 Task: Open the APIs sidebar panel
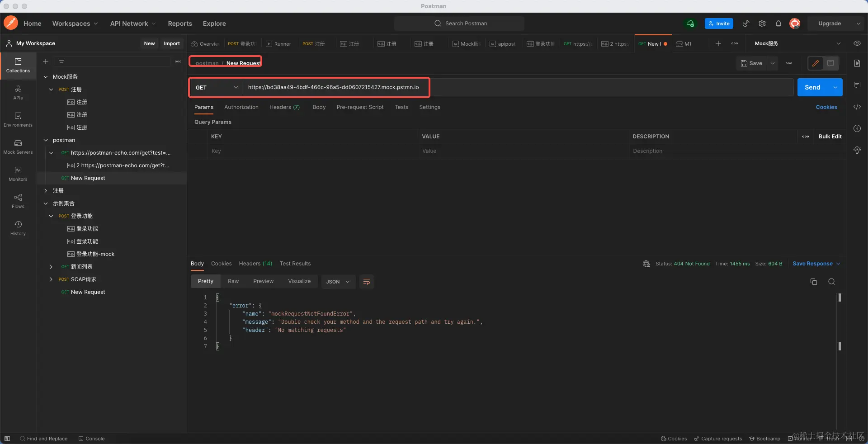pyautogui.click(x=18, y=93)
